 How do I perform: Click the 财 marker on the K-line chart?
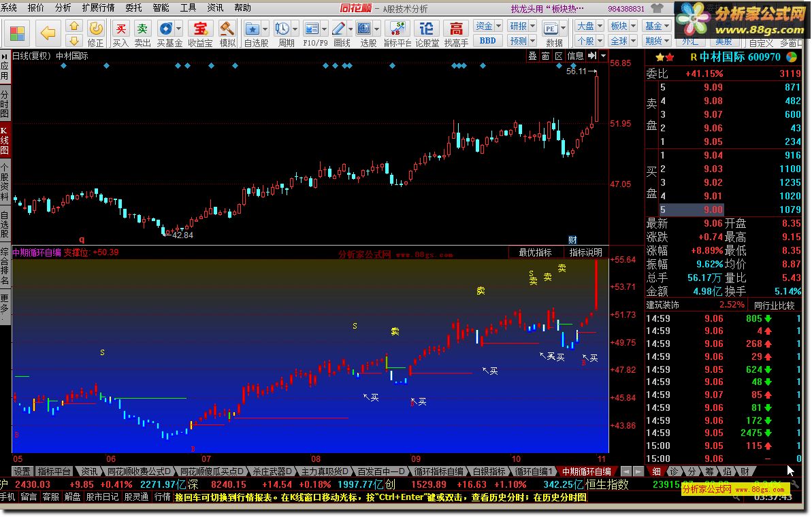[x=572, y=239]
